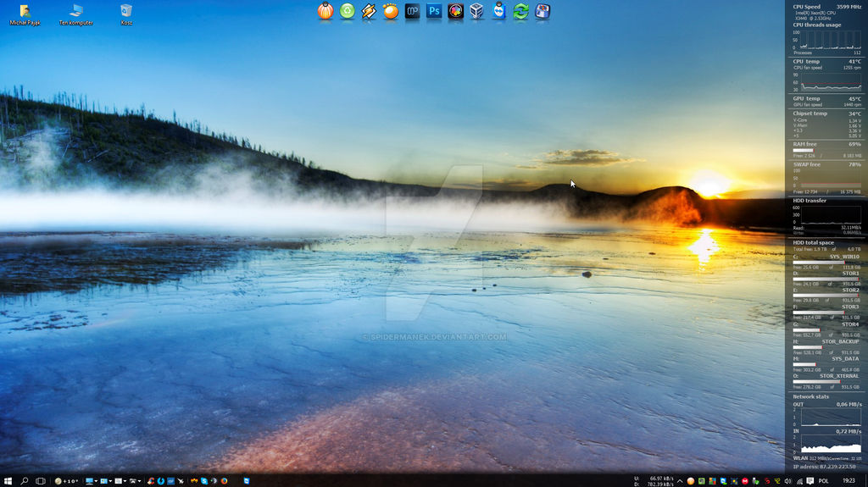Open the Action Center notifications icon

point(810,481)
